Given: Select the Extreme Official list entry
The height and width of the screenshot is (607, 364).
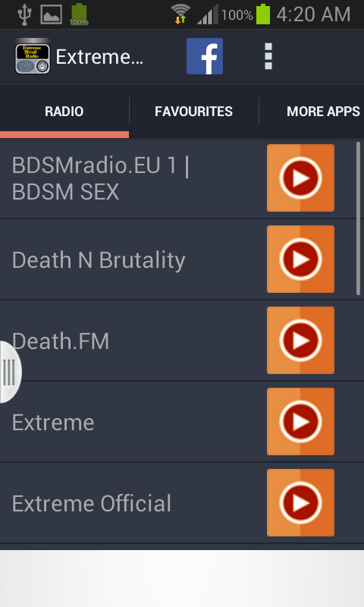Looking at the screenshot, I should click(x=182, y=503).
